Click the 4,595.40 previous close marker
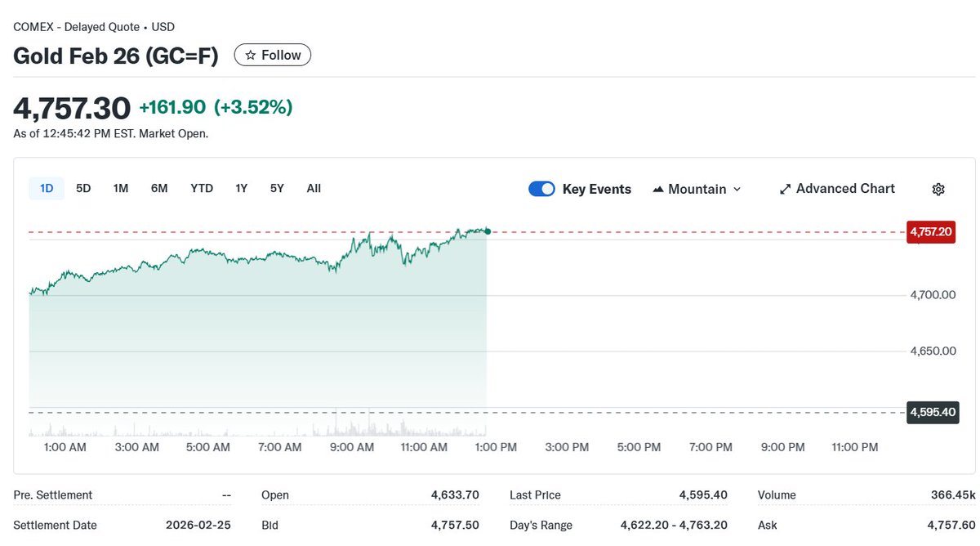The height and width of the screenshot is (546, 980). pyautogui.click(x=931, y=413)
